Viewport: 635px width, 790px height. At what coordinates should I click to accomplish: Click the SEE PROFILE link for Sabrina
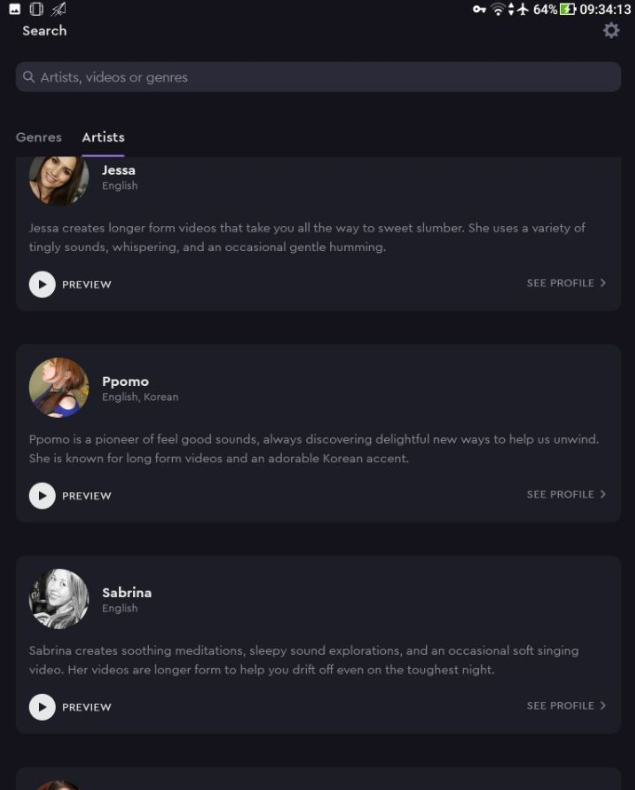560,705
